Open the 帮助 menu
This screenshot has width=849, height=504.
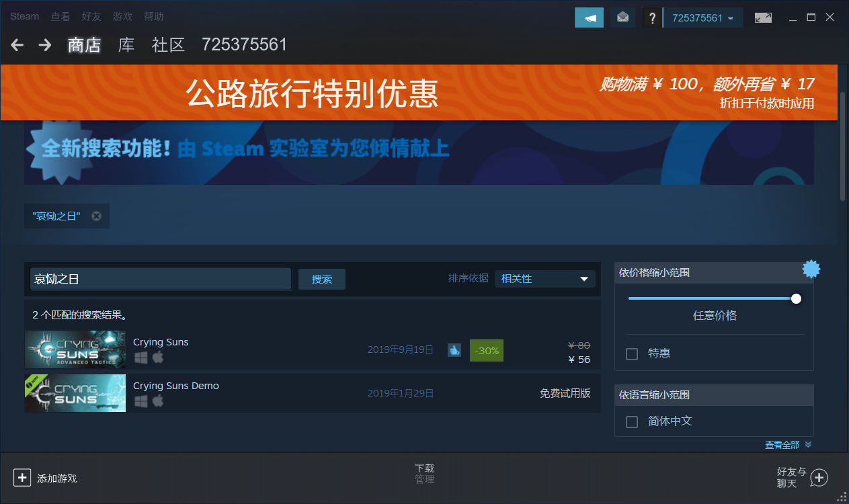tap(153, 16)
